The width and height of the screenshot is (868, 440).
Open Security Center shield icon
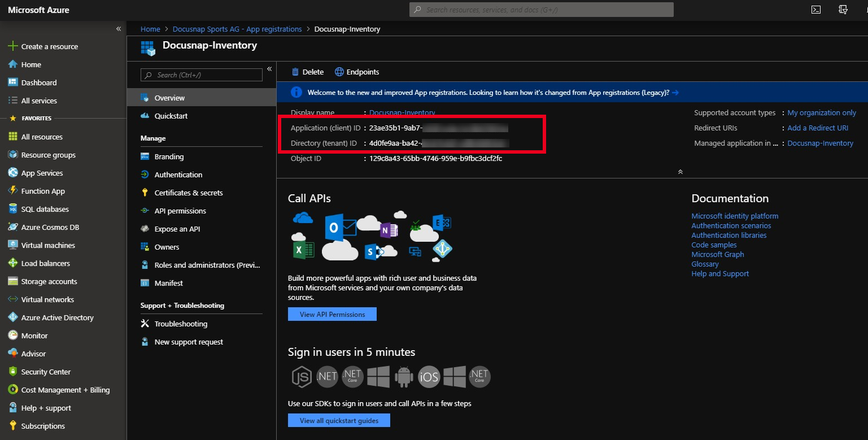coord(12,372)
